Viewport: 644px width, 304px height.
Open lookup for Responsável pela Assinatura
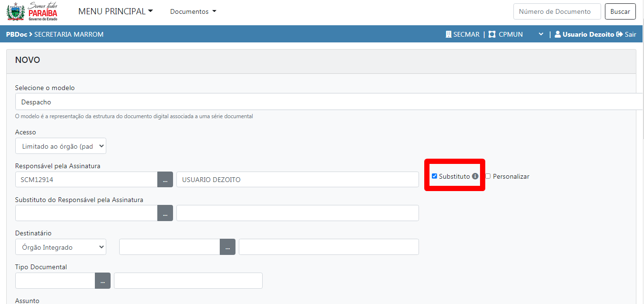pos(165,180)
